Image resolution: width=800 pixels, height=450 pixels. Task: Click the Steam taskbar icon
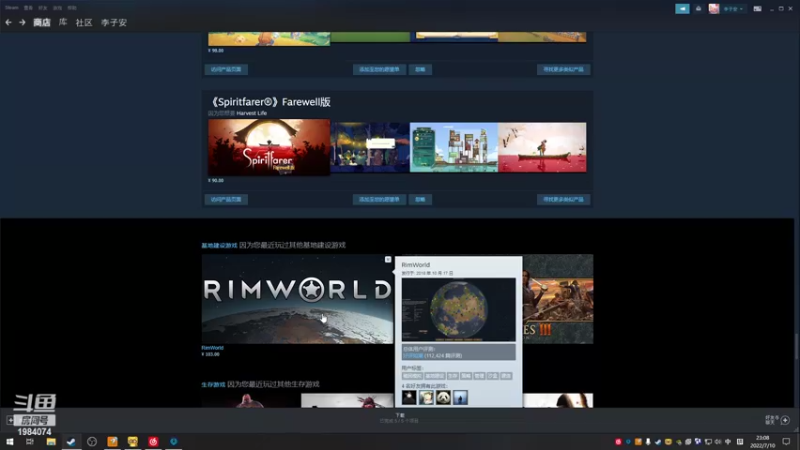click(x=71, y=442)
